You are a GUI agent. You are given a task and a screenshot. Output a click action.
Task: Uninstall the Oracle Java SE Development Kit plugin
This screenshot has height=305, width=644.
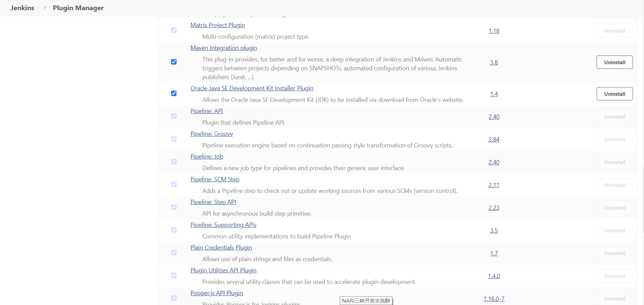(x=614, y=94)
